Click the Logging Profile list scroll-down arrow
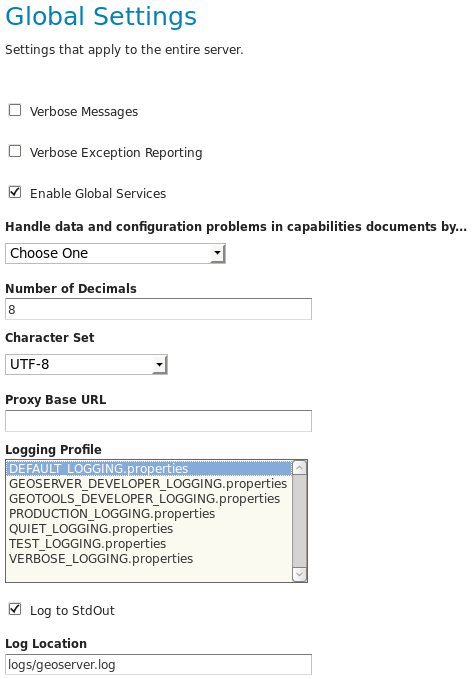474x679 pixels. click(x=300, y=574)
